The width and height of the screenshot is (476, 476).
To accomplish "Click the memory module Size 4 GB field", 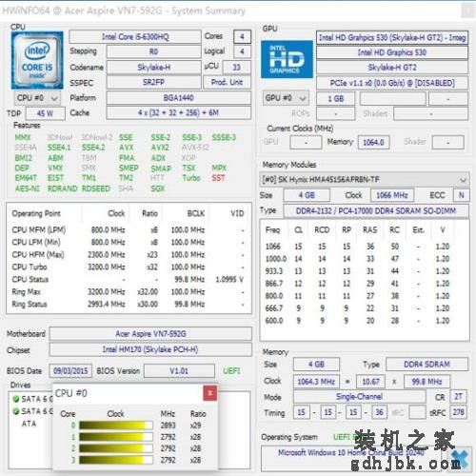I will (307, 195).
